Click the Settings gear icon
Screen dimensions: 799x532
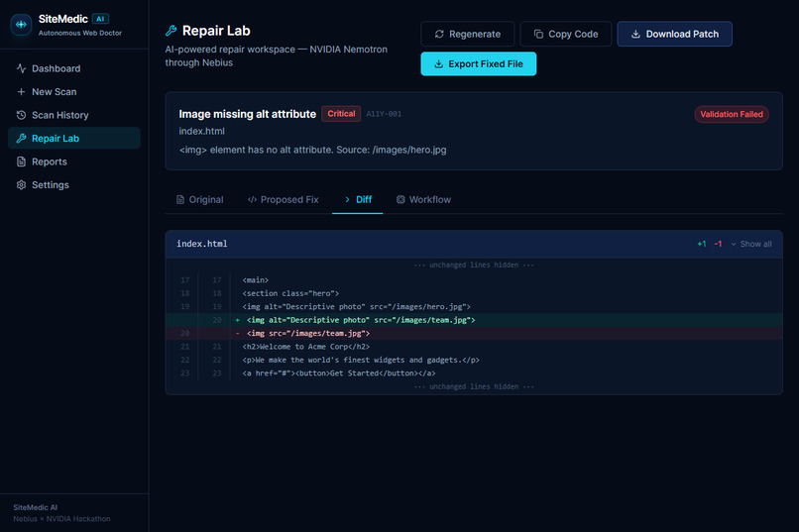pos(21,185)
